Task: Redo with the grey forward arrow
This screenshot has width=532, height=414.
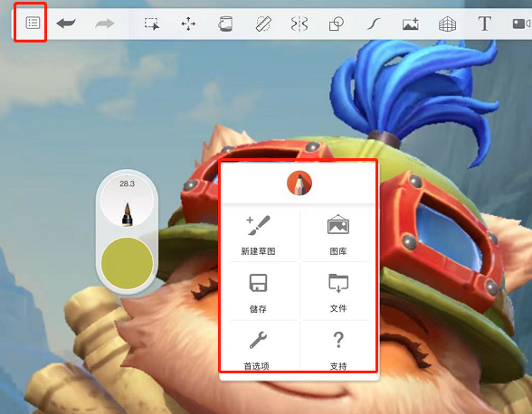Action: 105,24
